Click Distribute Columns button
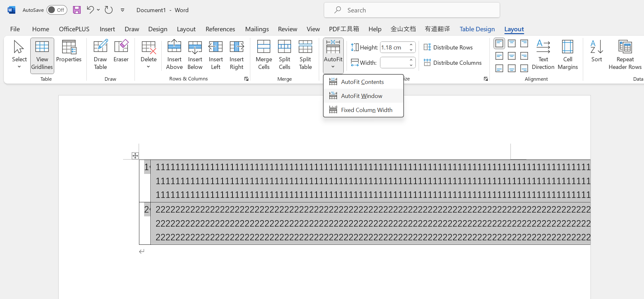Image resolution: width=644 pixels, height=299 pixels. point(453,63)
